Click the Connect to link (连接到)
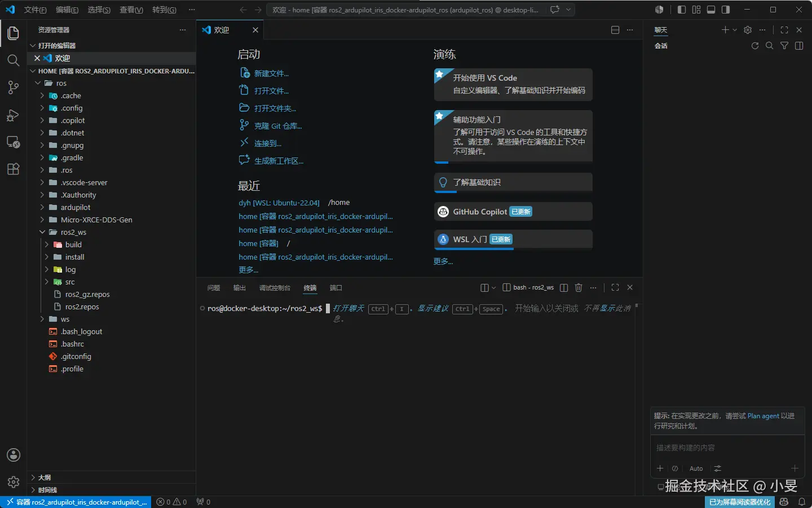Image resolution: width=812 pixels, height=508 pixels. pos(268,143)
